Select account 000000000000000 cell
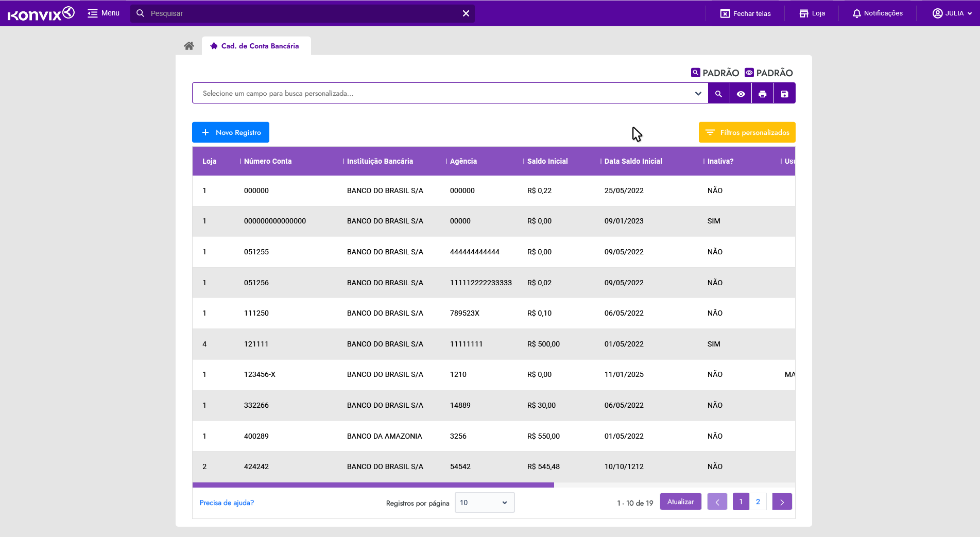Viewport: 980px width, 537px height. 275,221
